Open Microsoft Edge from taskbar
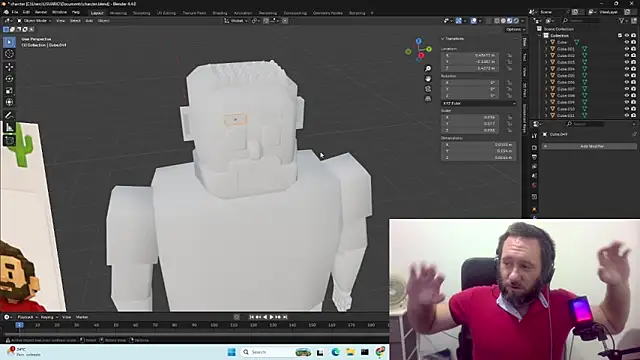Viewport: 640px width, 360px height. click(x=336, y=352)
